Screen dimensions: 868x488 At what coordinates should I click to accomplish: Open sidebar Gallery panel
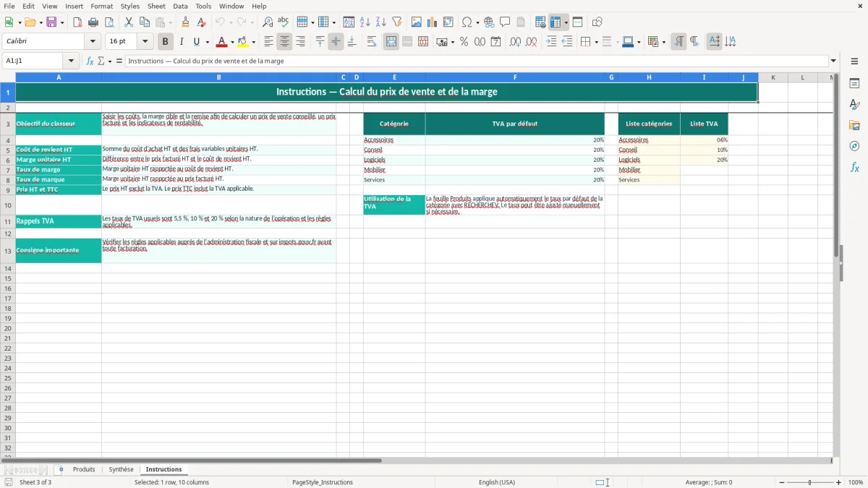[x=854, y=126]
